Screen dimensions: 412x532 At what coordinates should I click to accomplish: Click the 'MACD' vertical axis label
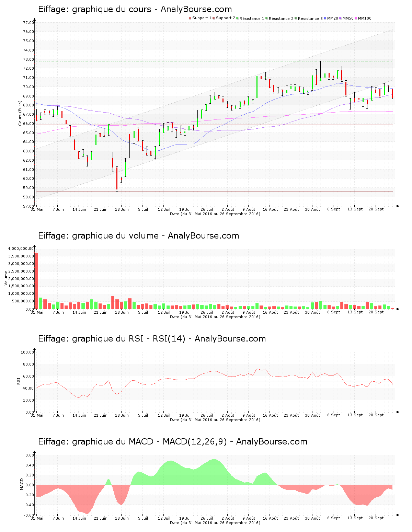[22, 484]
